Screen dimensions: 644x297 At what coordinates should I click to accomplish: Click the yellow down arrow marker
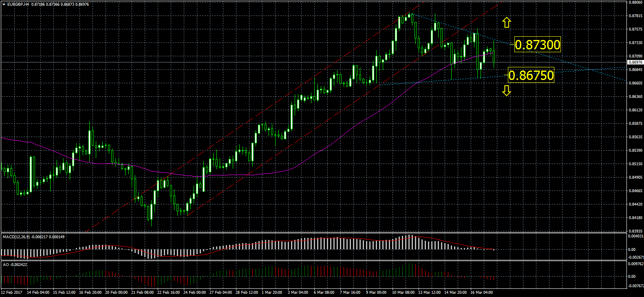pyautogui.click(x=506, y=91)
